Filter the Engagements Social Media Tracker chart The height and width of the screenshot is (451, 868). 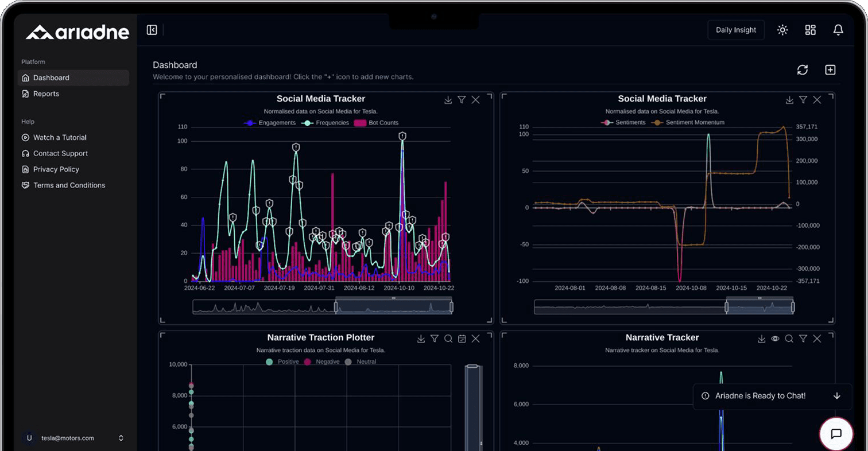coord(462,100)
